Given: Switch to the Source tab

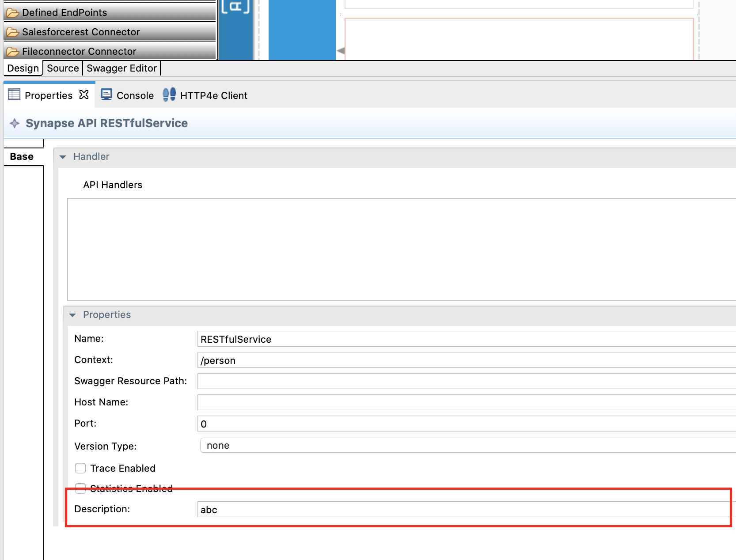Looking at the screenshot, I should pyautogui.click(x=62, y=68).
